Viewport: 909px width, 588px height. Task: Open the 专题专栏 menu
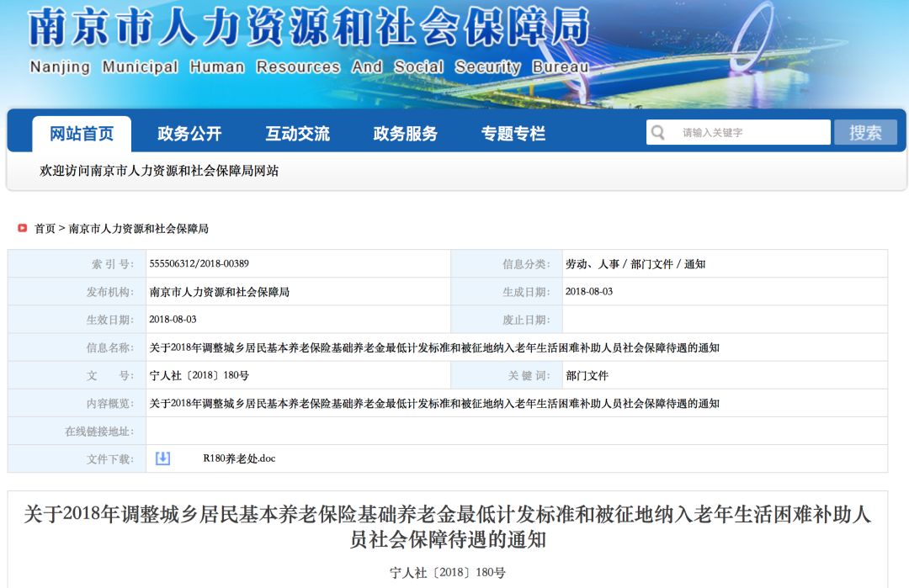click(513, 134)
